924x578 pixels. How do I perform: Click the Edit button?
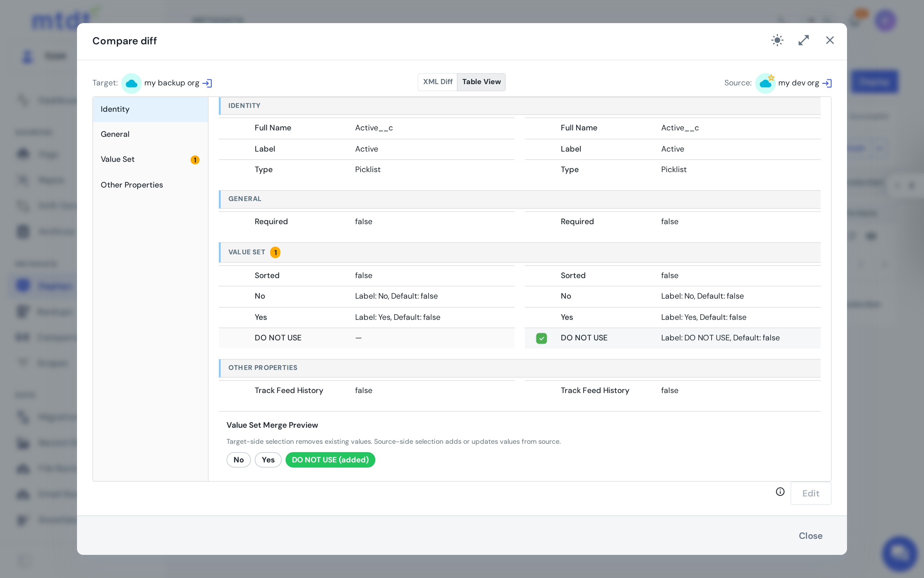click(x=811, y=493)
